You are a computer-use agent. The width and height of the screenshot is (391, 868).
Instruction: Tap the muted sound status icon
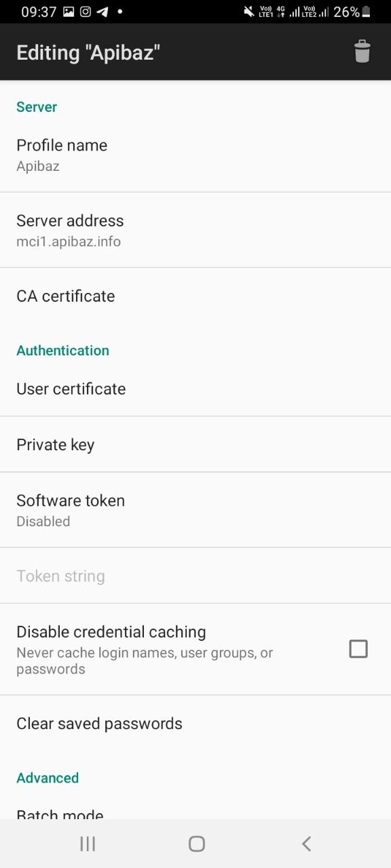point(248,12)
